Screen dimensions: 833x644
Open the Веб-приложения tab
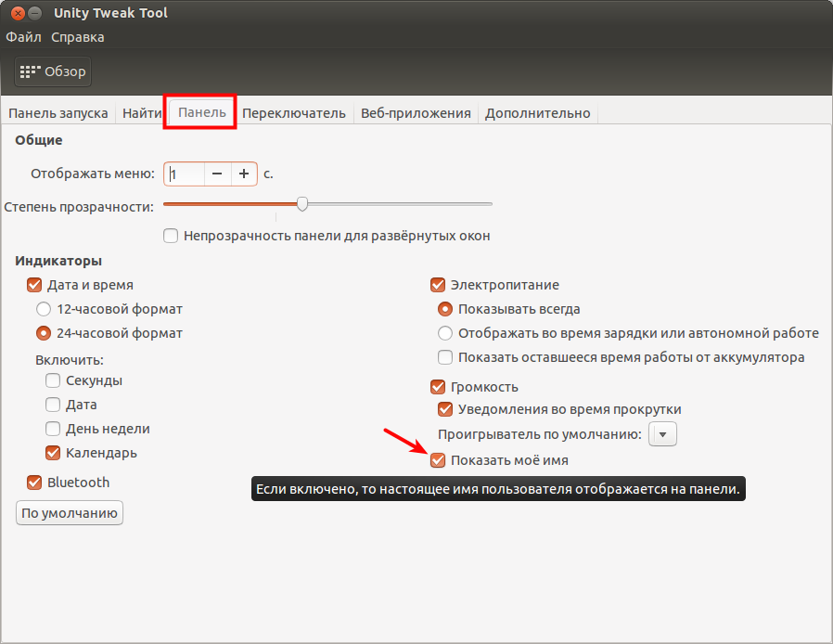416,113
